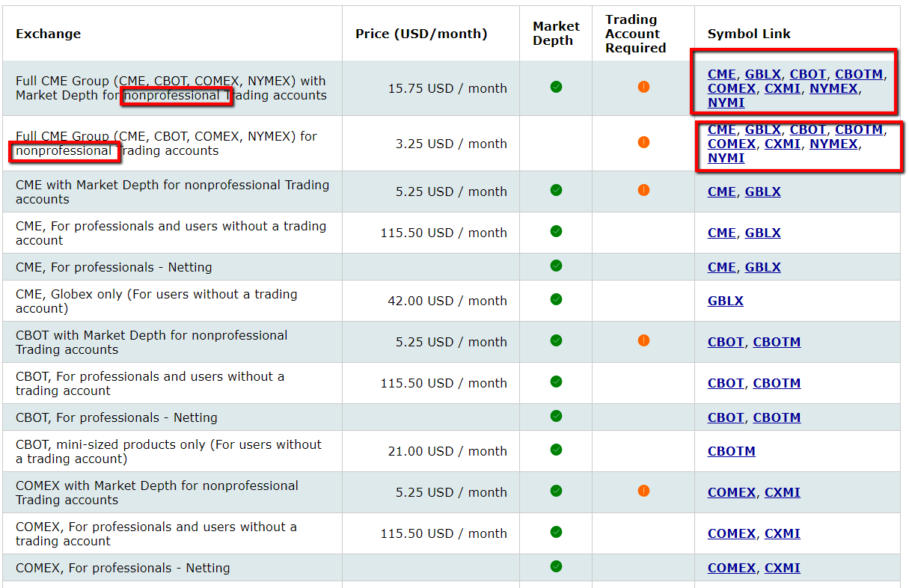Open CME link in CME professionals Netting row
The image size is (909, 588).
pyautogui.click(x=721, y=267)
